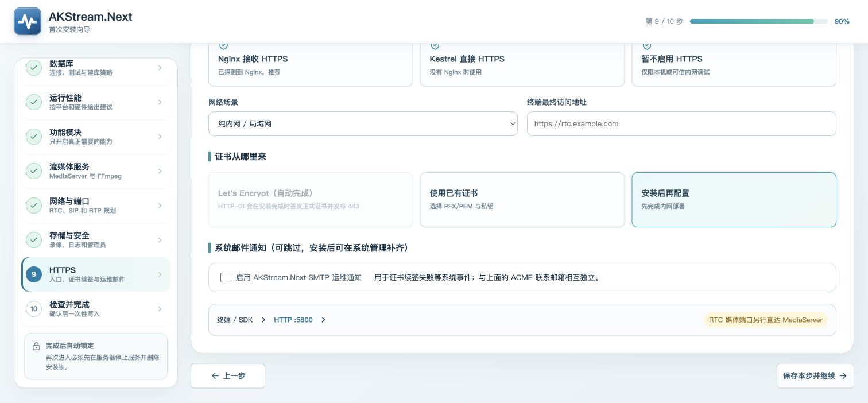Click the 终端最终访问地址 input field
868x403 pixels.
[681, 123]
